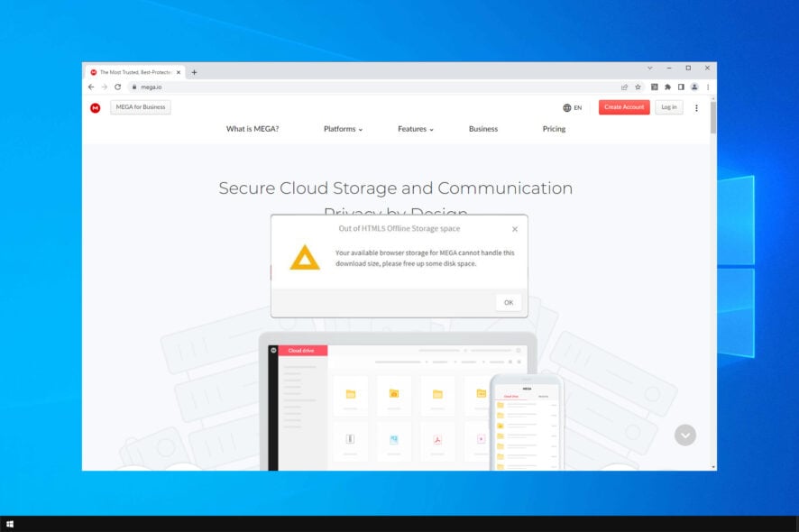Open the Chrome side panel icon

click(681, 87)
